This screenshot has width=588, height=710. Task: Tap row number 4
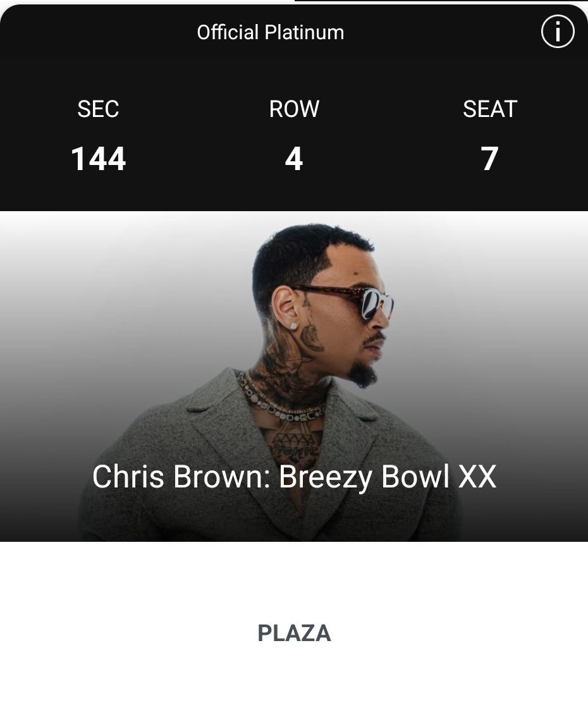(294, 159)
